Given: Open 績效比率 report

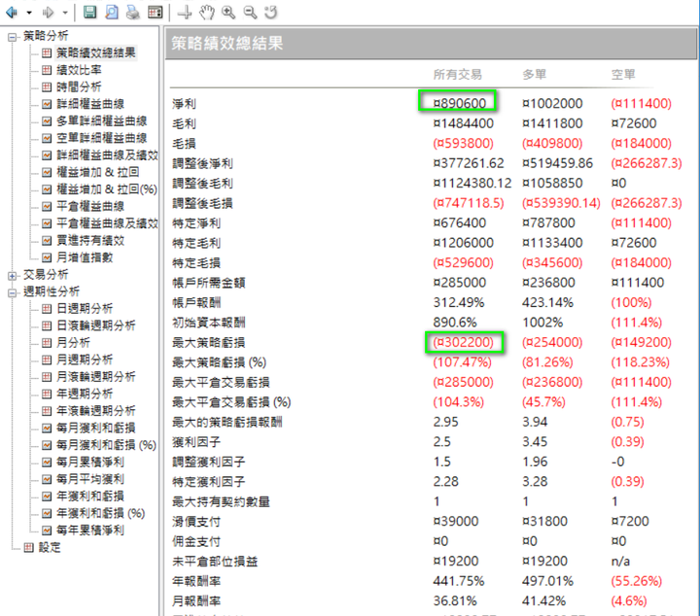Looking at the screenshot, I should point(79,70).
